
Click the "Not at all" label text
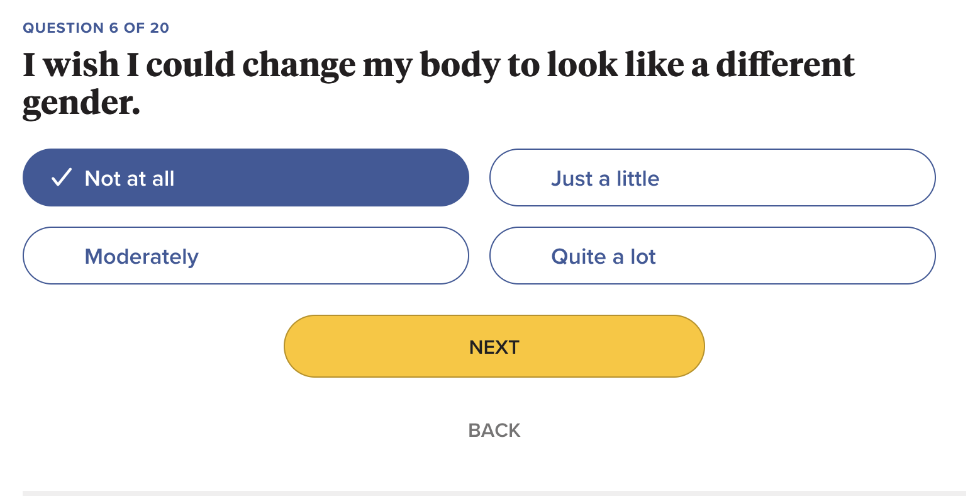coord(130,179)
